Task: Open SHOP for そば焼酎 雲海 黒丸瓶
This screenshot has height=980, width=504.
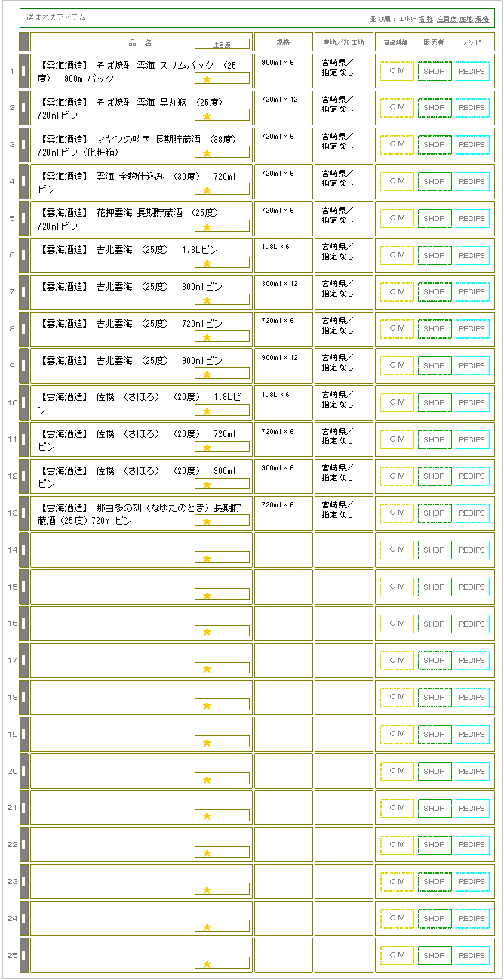Action: 435,108
